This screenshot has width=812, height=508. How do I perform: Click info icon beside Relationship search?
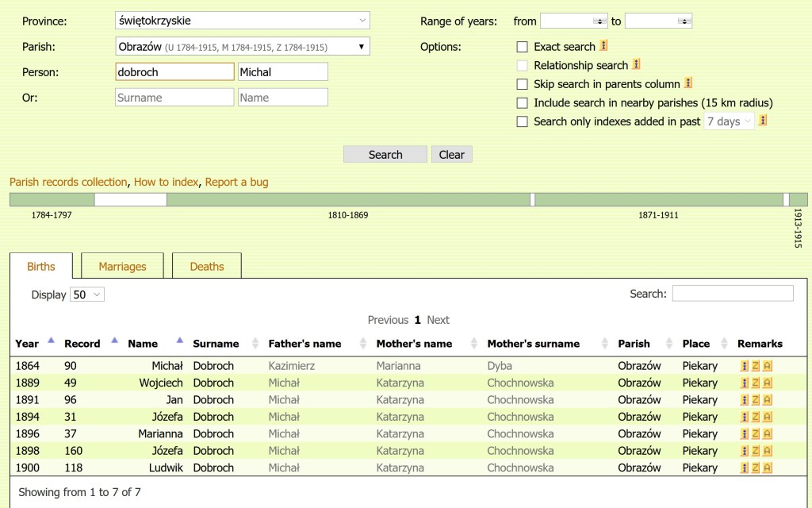[637, 65]
